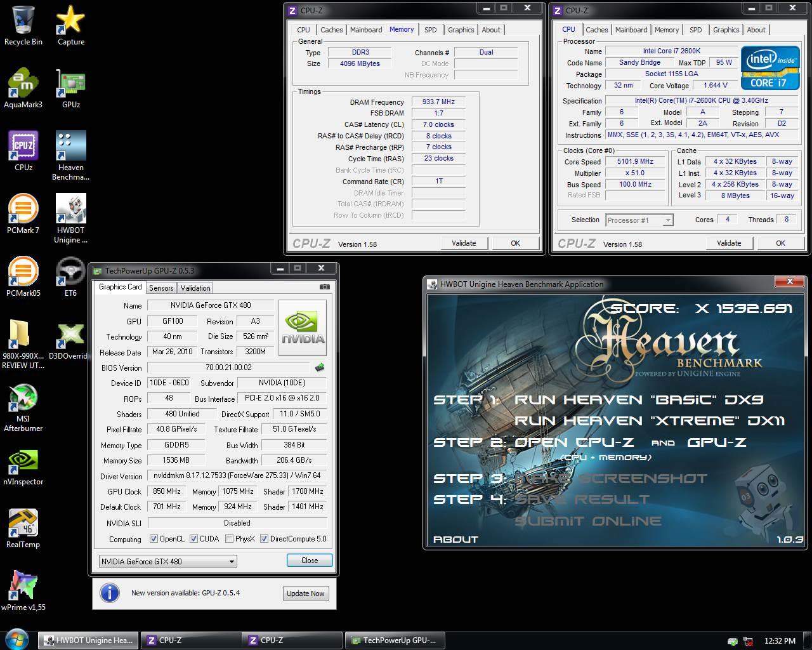
Task: Open Graphics tab in CPU CPU-Z window
Action: (x=726, y=30)
